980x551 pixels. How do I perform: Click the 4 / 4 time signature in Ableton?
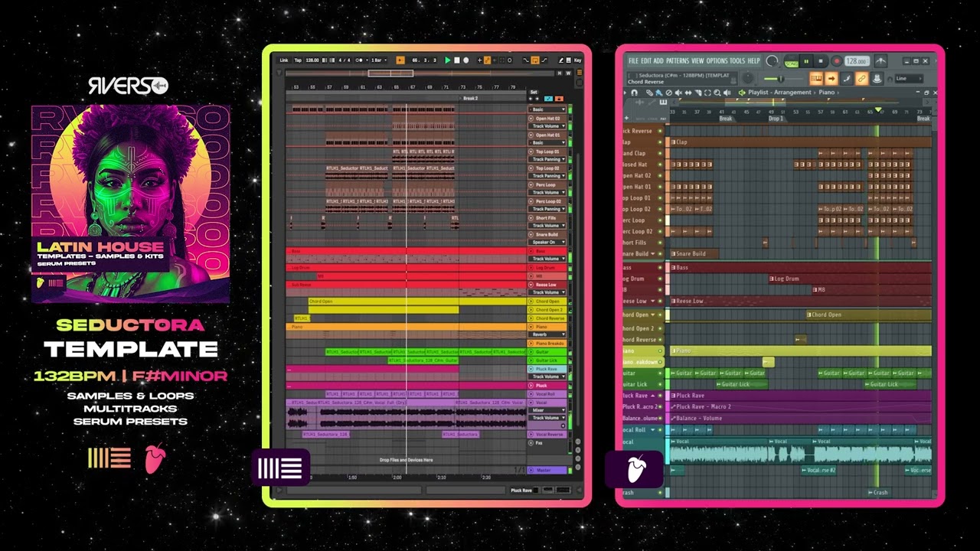tap(345, 60)
